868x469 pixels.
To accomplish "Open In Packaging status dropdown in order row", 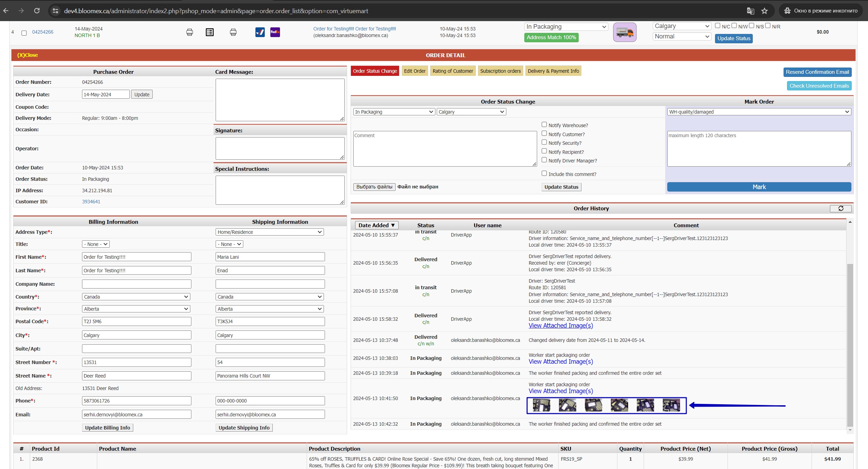I will coord(566,27).
